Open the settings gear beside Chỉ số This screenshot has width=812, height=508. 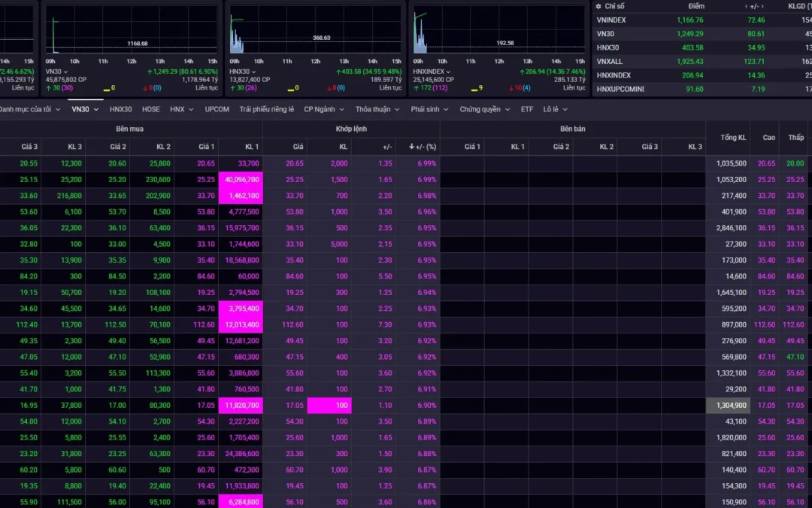pyautogui.click(x=598, y=6)
